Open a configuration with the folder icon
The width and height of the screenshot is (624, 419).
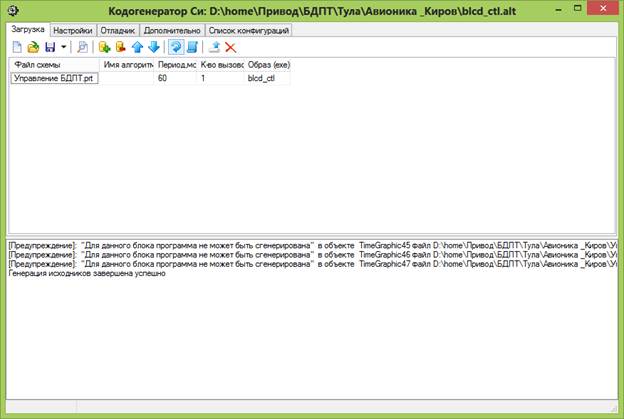[x=33, y=47]
